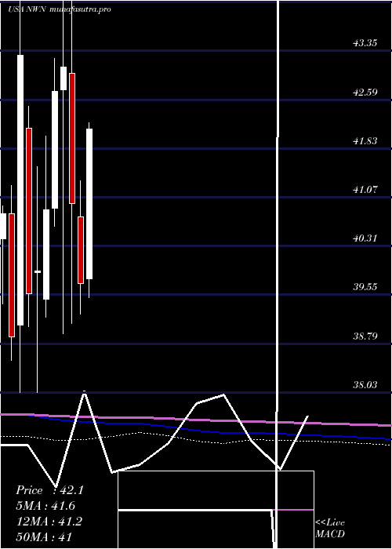Click the 50MA : 41 value
392x549 pixels.
(44, 536)
